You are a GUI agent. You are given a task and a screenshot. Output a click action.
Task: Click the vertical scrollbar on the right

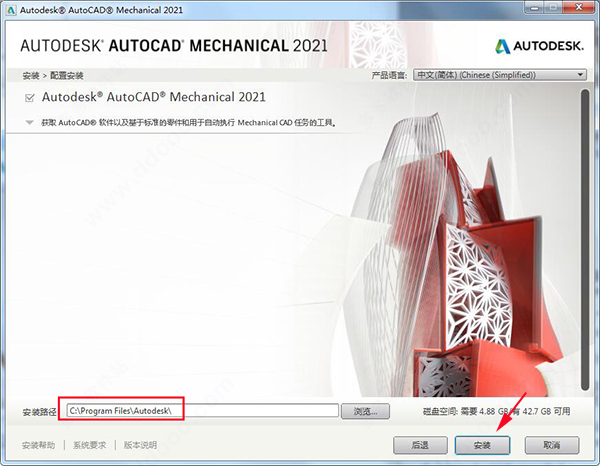[585, 240]
